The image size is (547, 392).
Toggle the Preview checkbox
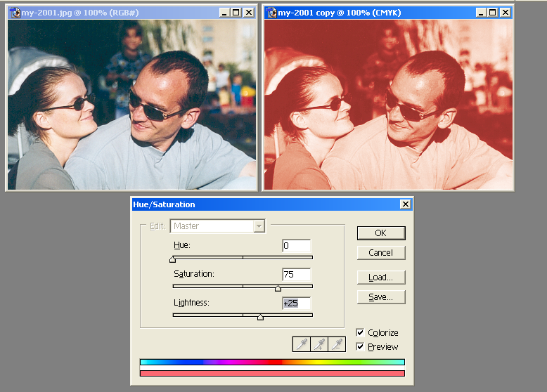pos(361,346)
